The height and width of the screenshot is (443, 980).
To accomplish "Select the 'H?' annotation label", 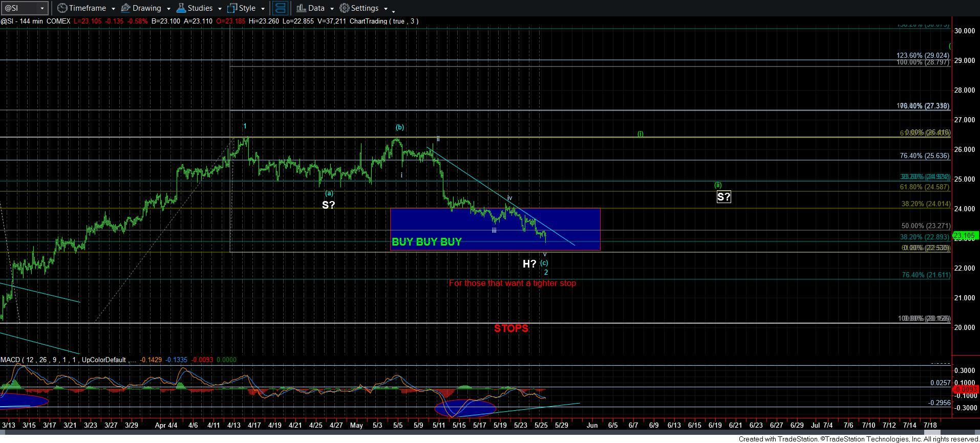I will click(529, 264).
